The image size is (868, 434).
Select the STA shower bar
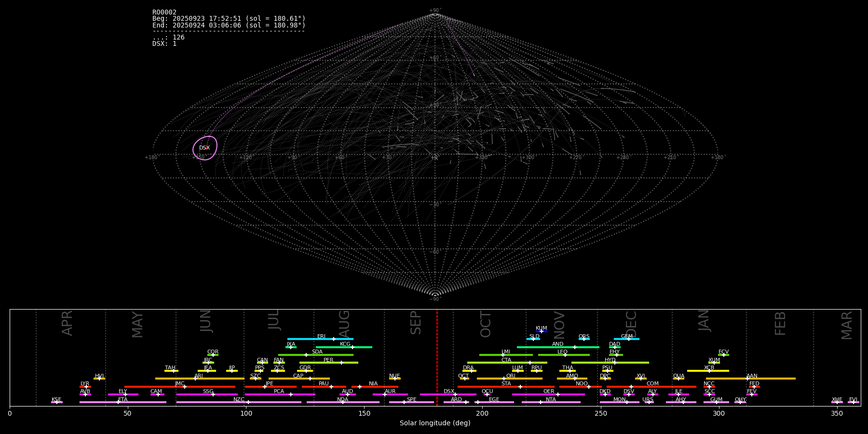(506, 387)
